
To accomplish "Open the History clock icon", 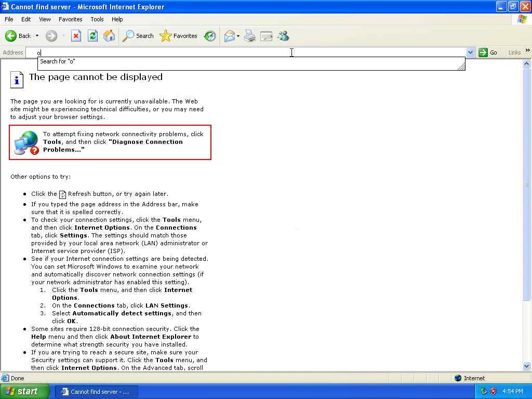I will 210,36.
